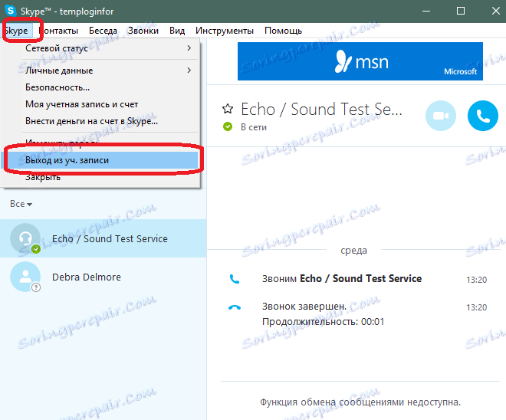Start a video call with Echo
The image size is (506, 420).
pyautogui.click(x=441, y=116)
